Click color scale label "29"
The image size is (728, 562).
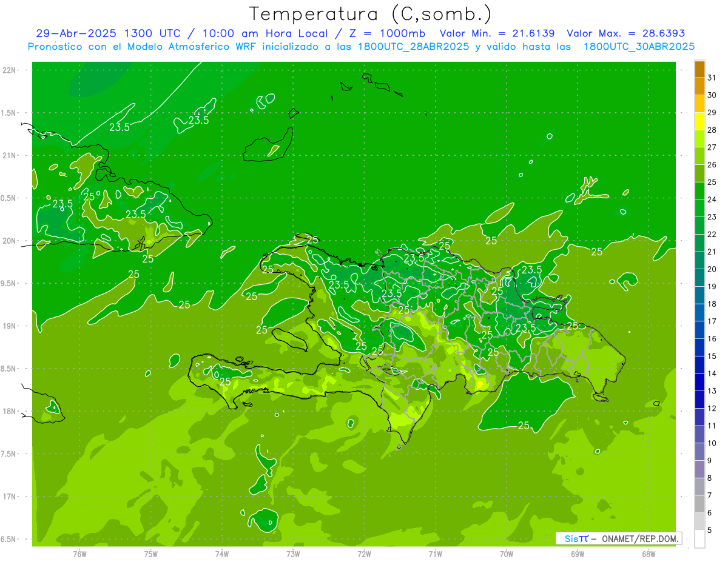[x=712, y=112]
